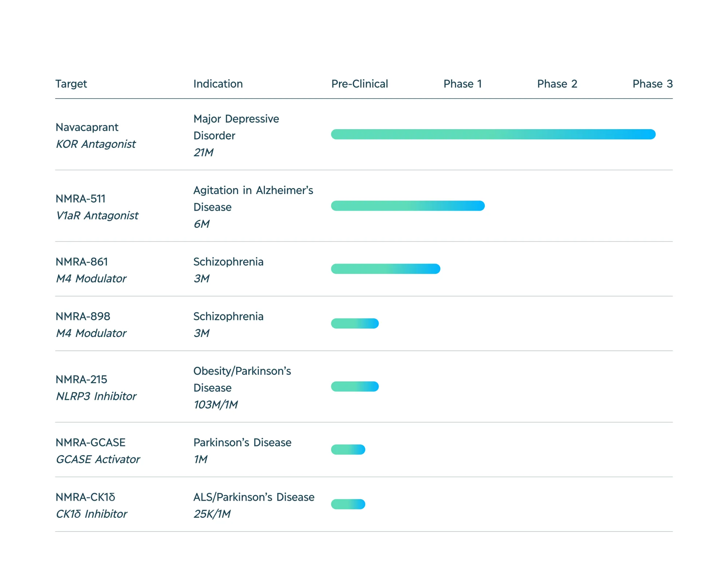Click the ALS/Parkinson's Disease indication
This screenshot has height=580, width=728.
(x=254, y=497)
